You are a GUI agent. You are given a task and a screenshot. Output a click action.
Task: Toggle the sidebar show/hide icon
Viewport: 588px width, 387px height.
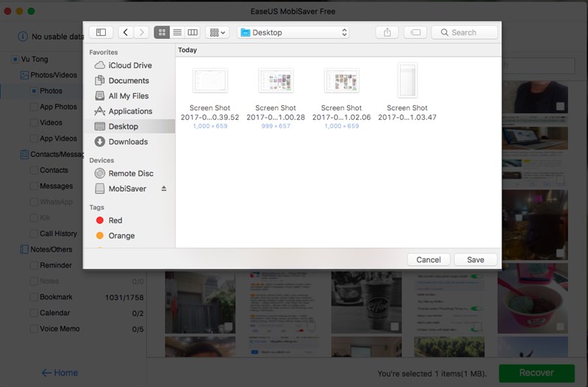pyautogui.click(x=101, y=32)
